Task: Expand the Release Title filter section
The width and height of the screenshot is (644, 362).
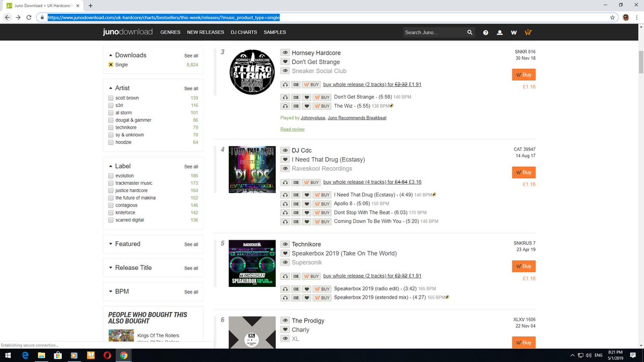Action: pyautogui.click(x=130, y=268)
